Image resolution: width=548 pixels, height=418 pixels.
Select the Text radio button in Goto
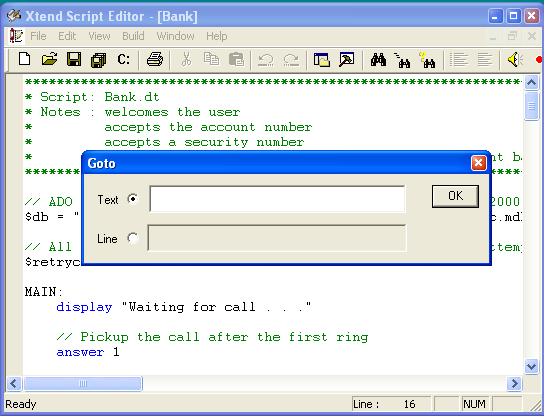coord(133,199)
